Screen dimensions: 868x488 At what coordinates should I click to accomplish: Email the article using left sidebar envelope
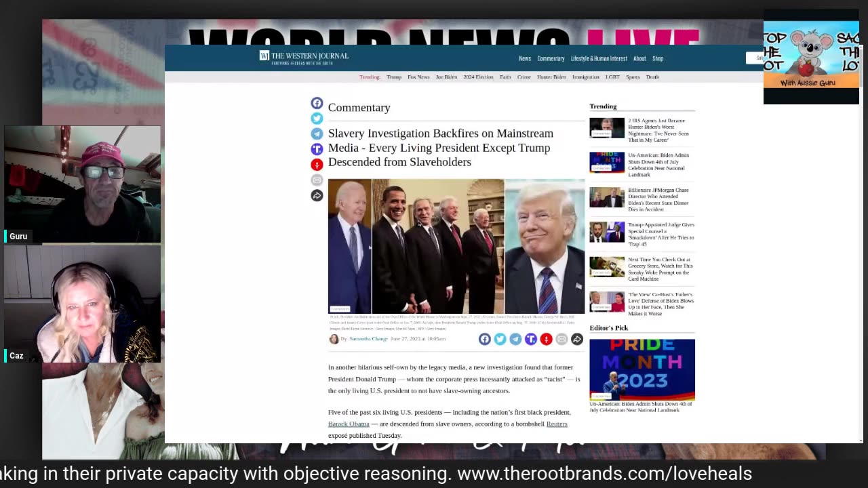click(317, 180)
